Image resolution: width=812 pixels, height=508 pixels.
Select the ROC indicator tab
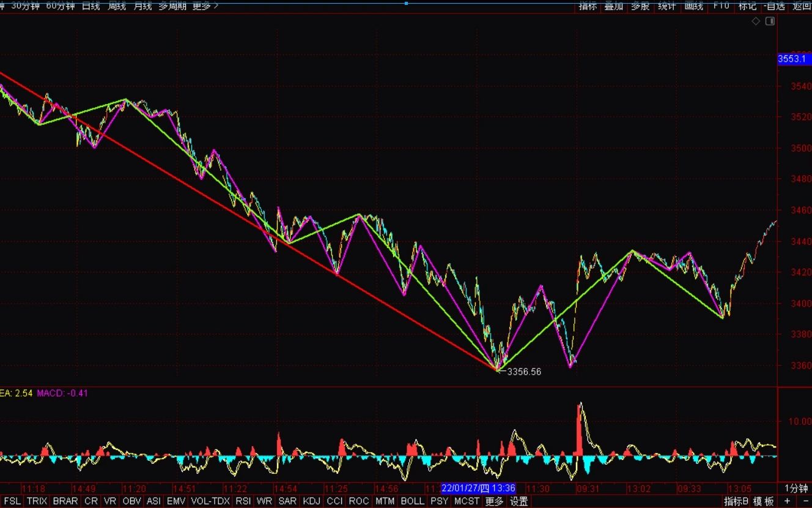pyautogui.click(x=359, y=501)
